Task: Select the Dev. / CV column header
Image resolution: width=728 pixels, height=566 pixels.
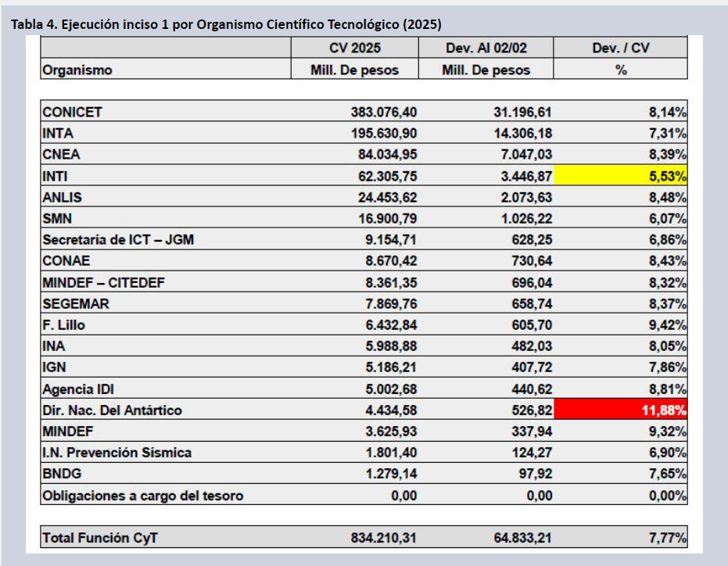Action: coord(620,48)
